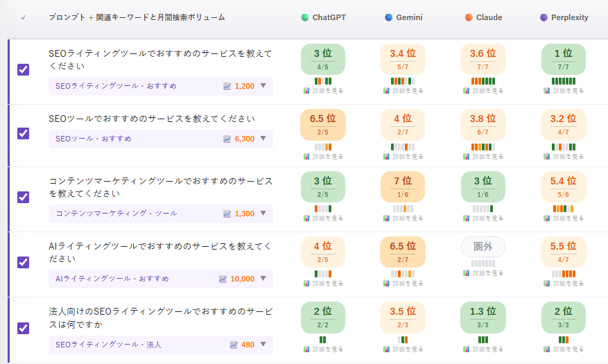The image size is (608, 364).
Task: Click the コンテンツマーケティング・ツール keyword label
Action: 116,214
